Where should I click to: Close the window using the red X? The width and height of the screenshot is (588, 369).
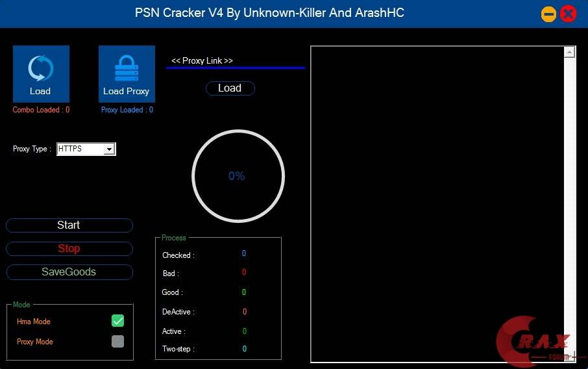(568, 15)
